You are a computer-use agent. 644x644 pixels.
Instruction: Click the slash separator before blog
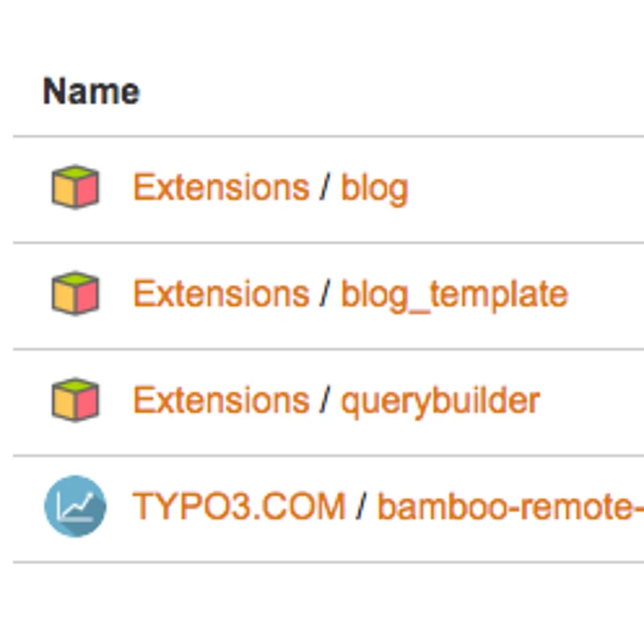point(325,189)
